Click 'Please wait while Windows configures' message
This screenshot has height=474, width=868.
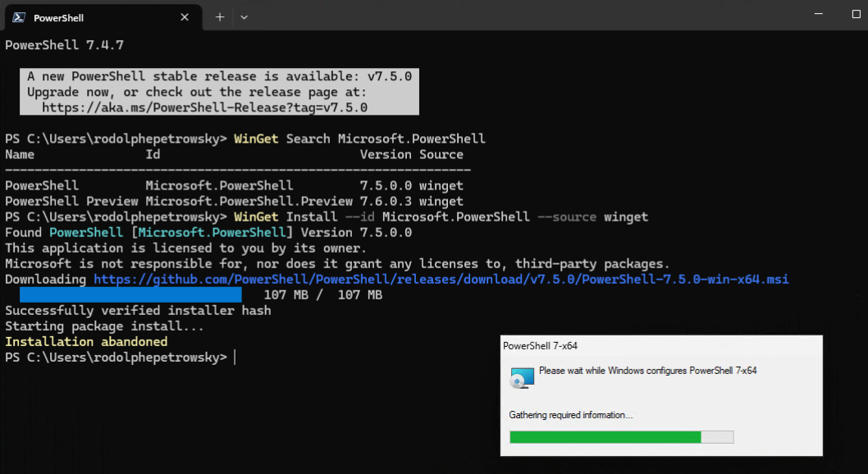click(647, 371)
